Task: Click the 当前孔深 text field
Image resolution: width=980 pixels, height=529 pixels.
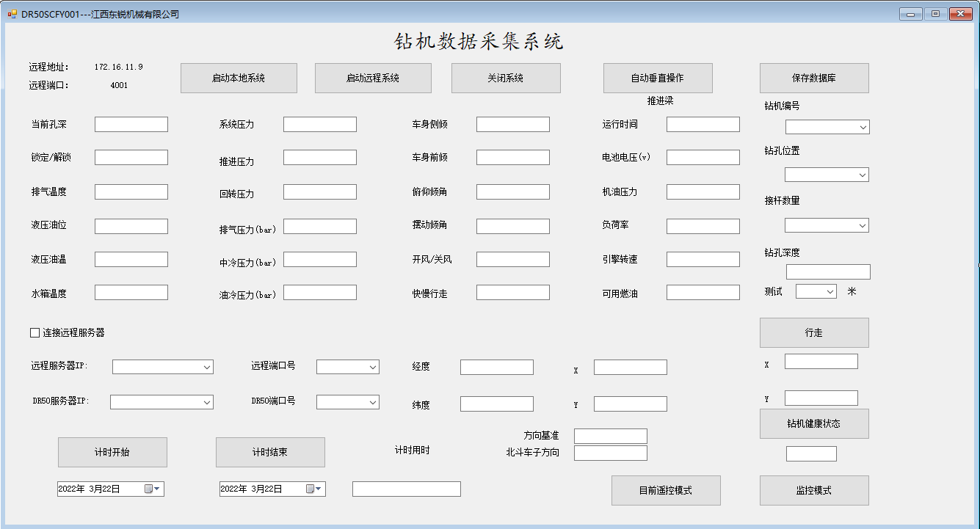Action: coord(131,124)
